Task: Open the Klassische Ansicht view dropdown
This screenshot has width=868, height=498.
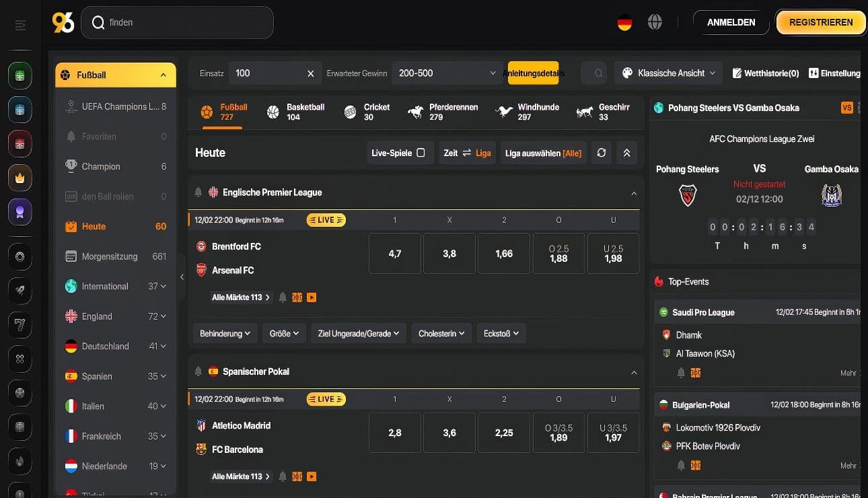Action: pyautogui.click(x=667, y=73)
